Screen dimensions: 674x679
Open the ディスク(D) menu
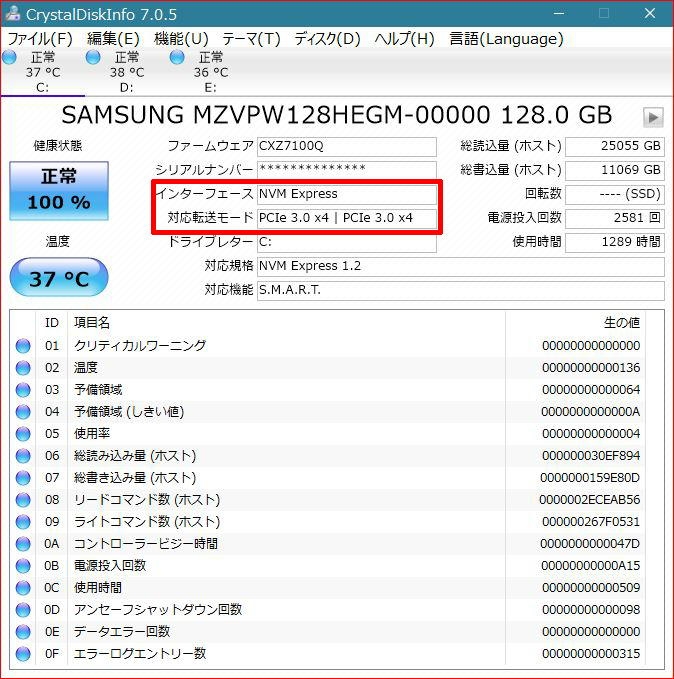click(327, 39)
